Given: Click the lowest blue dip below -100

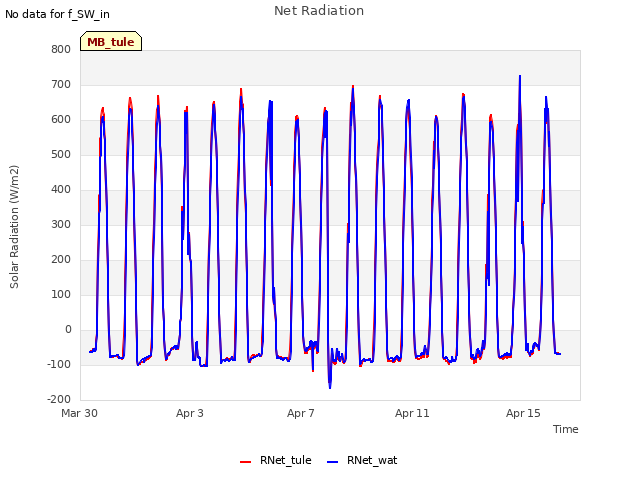Looking at the screenshot, I should [330, 387].
